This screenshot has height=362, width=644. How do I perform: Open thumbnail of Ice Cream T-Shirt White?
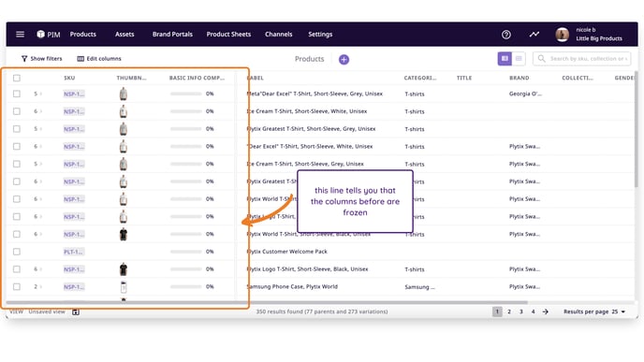pos(124,111)
